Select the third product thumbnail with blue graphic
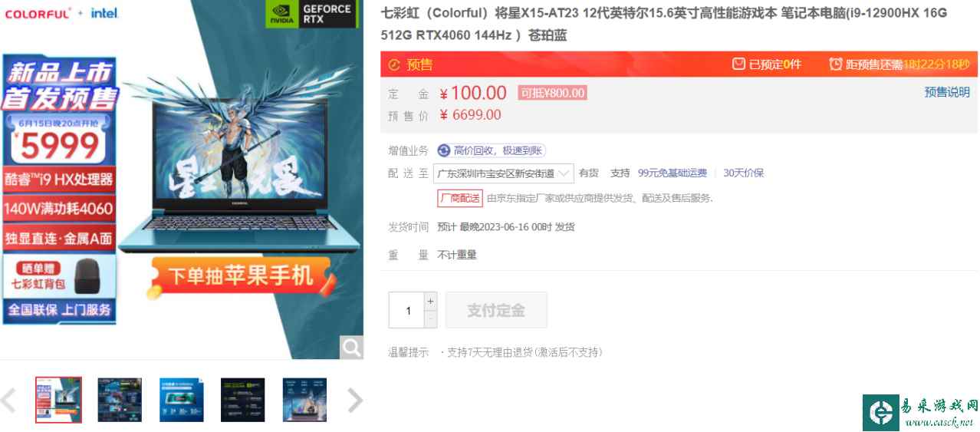This screenshot has height=432, width=980. click(182, 400)
